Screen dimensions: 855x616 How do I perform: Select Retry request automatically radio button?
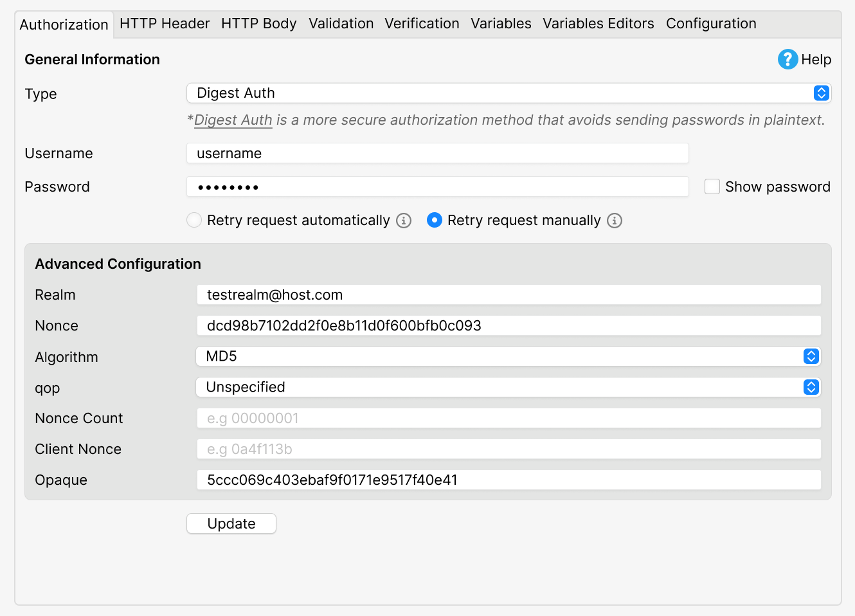coord(194,220)
